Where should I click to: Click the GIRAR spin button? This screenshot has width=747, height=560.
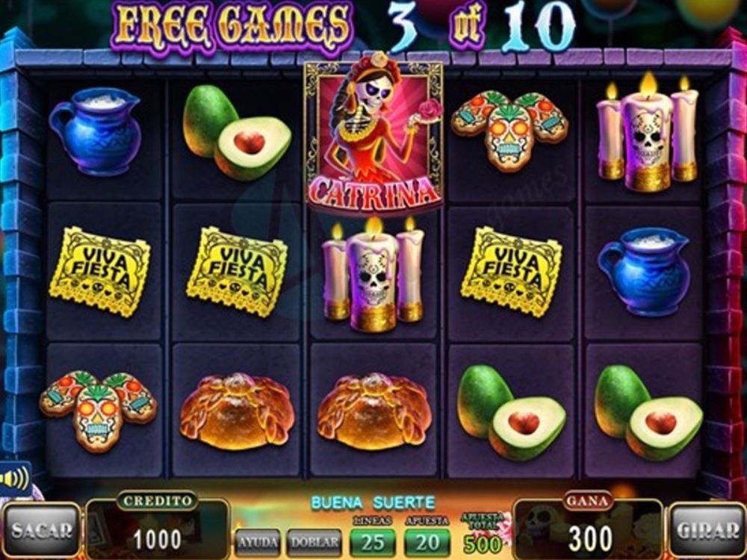(x=707, y=530)
